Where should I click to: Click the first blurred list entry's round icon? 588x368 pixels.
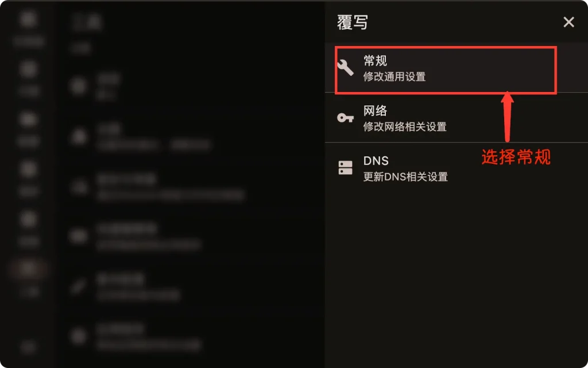[78, 86]
